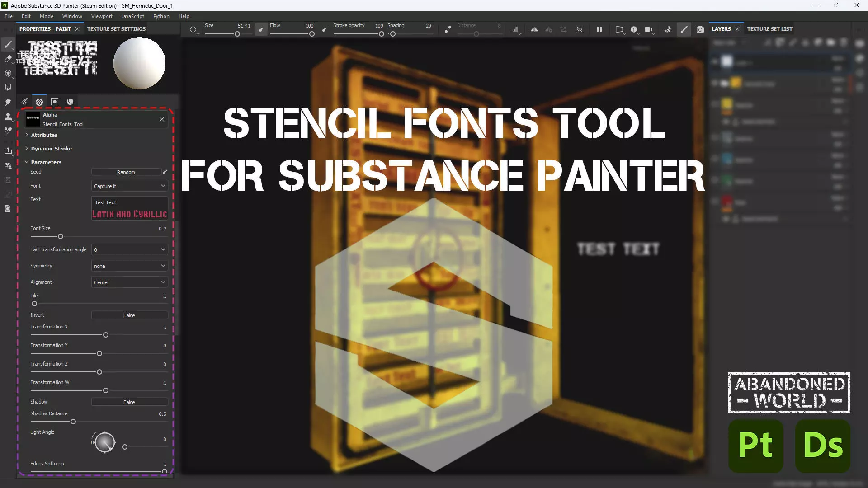Open the Alignment dropdown set to Center
Image resolution: width=868 pixels, height=488 pixels.
point(129,282)
